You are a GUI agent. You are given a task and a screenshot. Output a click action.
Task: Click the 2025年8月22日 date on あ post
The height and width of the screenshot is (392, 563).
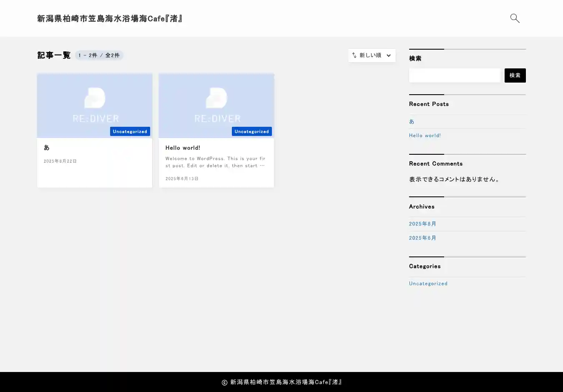(x=60, y=161)
